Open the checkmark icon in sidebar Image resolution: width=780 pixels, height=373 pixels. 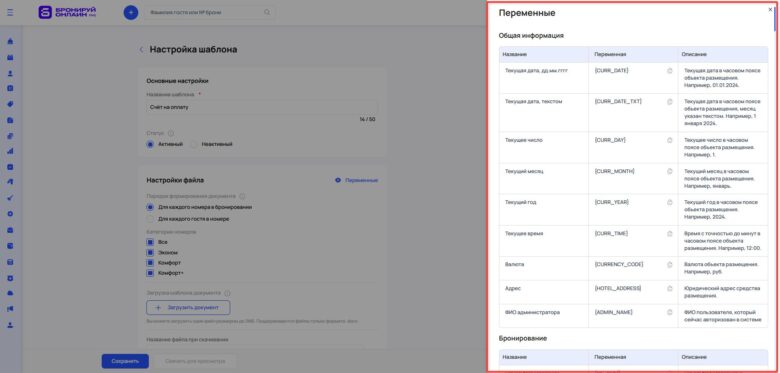point(10,198)
